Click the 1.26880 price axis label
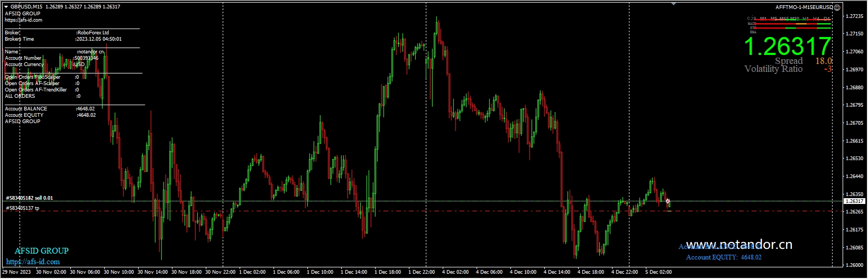Image resolution: width=868 pixels, height=279 pixels. 855,88
